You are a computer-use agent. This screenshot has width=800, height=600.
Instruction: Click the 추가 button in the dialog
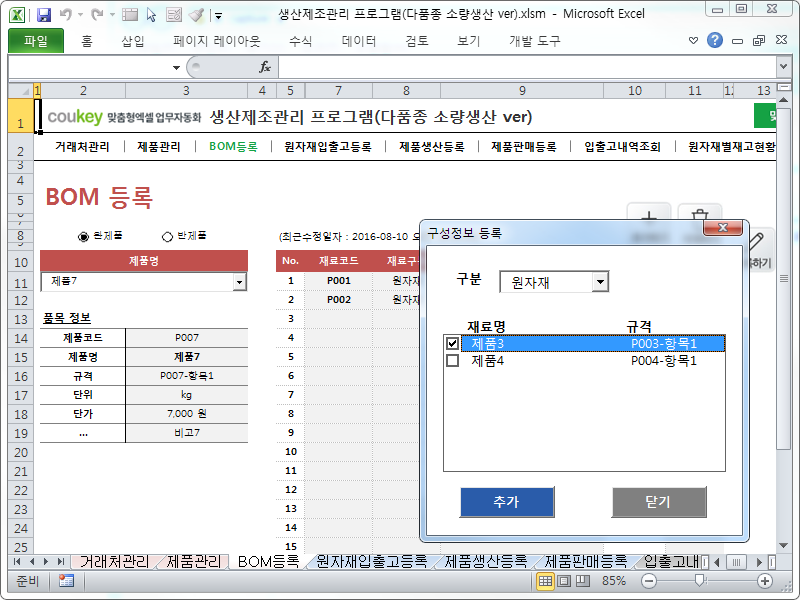pyautogui.click(x=507, y=502)
